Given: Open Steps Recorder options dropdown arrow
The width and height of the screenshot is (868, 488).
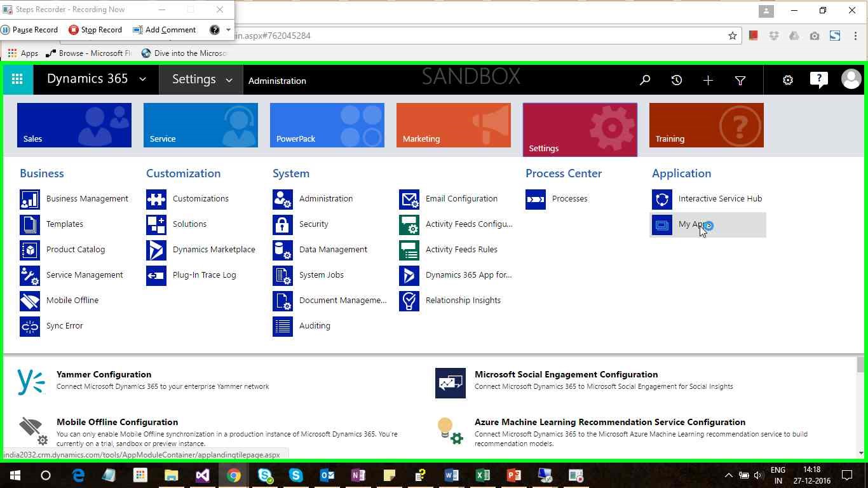Looking at the screenshot, I should pyautogui.click(x=228, y=30).
